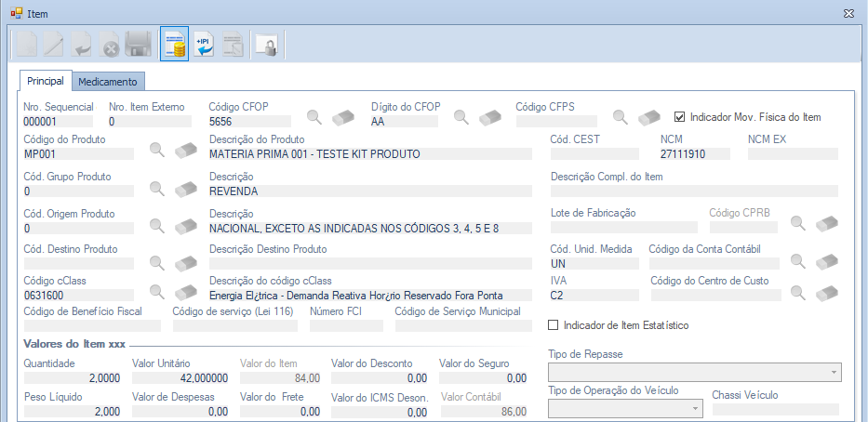The height and width of the screenshot is (422, 868).
Task: Search Código cClass with magnifier icon
Action: (157, 292)
